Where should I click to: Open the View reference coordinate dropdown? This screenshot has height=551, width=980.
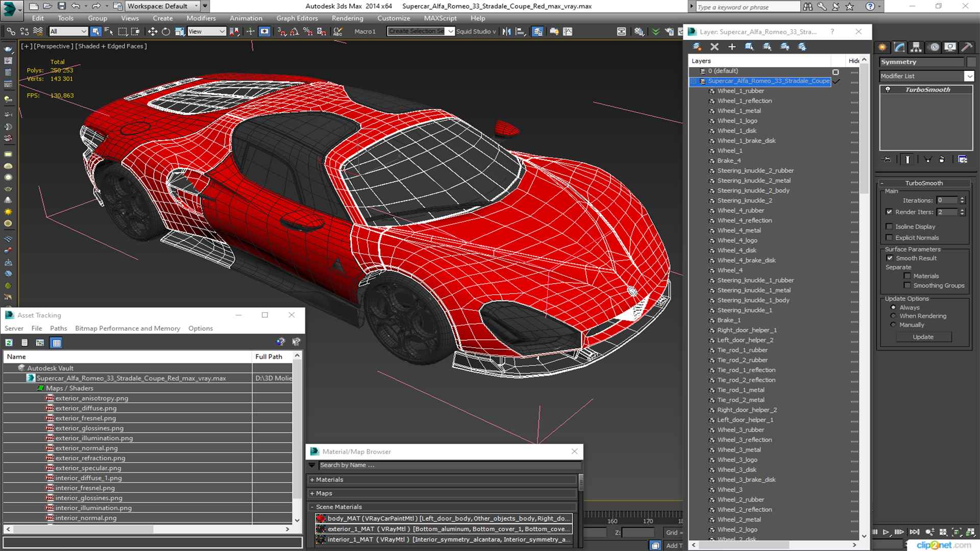[x=207, y=32]
